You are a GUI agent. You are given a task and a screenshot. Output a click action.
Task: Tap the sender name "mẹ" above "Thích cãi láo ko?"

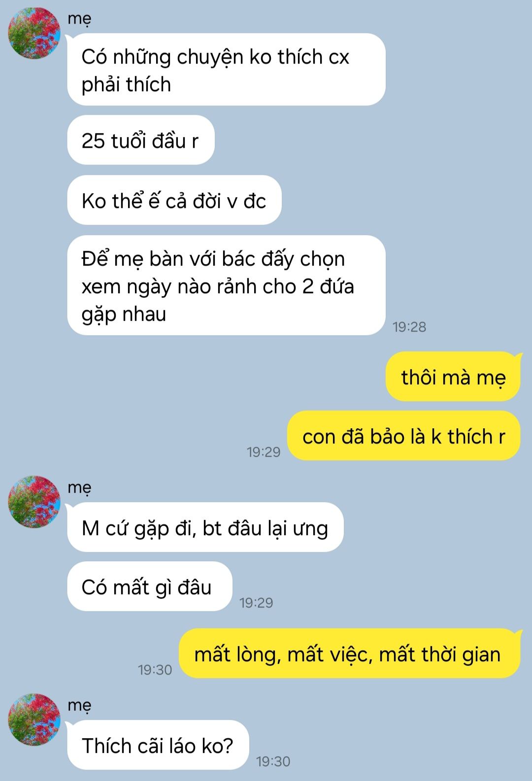click(x=79, y=705)
